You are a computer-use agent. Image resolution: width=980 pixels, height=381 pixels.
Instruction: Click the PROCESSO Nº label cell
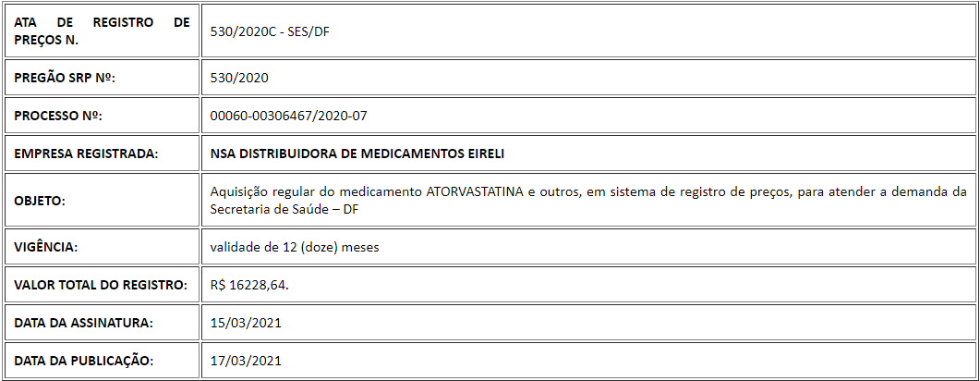coord(102,116)
